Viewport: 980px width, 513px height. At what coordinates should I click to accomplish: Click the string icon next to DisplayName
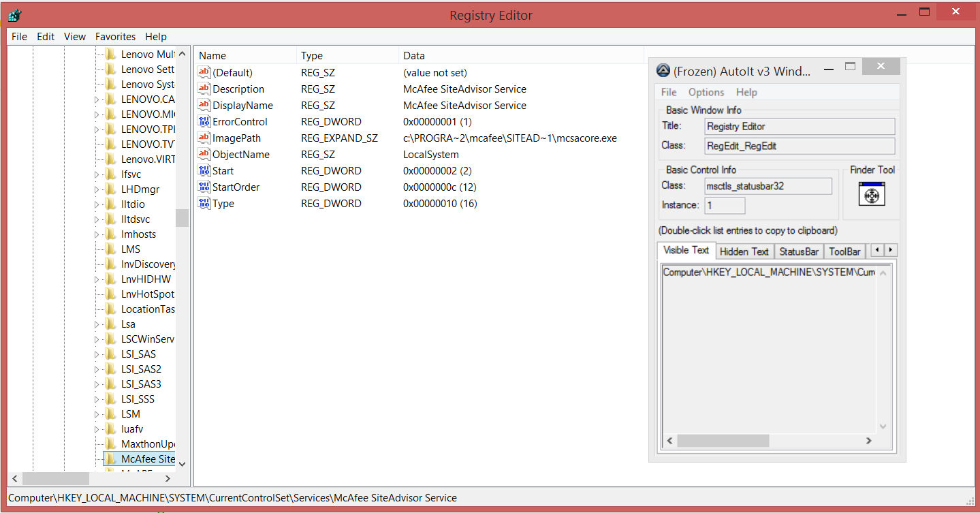coord(204,105)
